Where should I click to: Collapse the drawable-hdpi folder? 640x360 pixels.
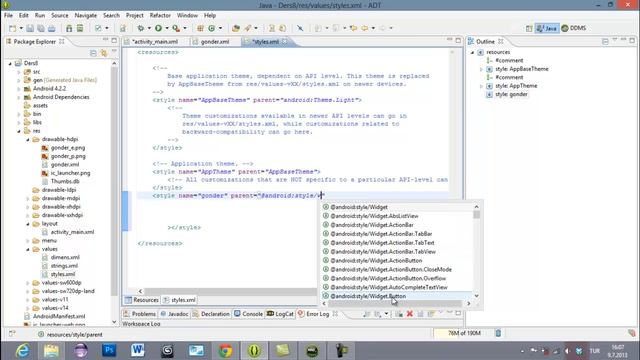tap(28, 140)
